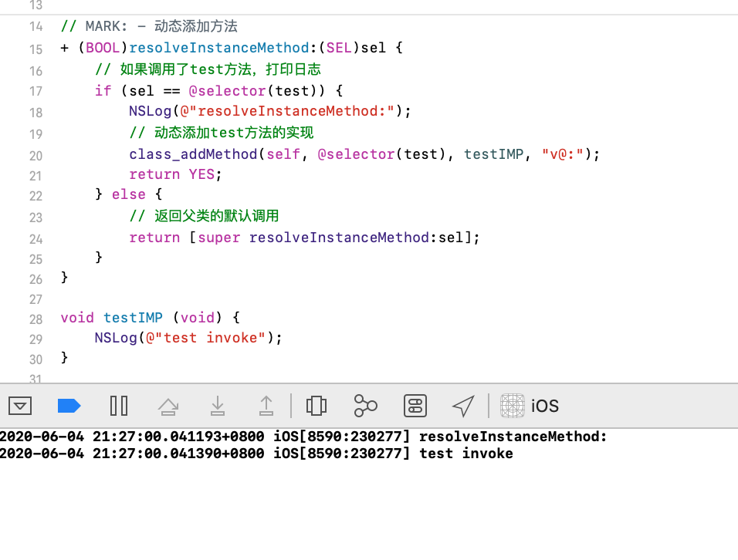738x560 pixels.
Task: Click the Step Out debug icon
Action: 266,406
